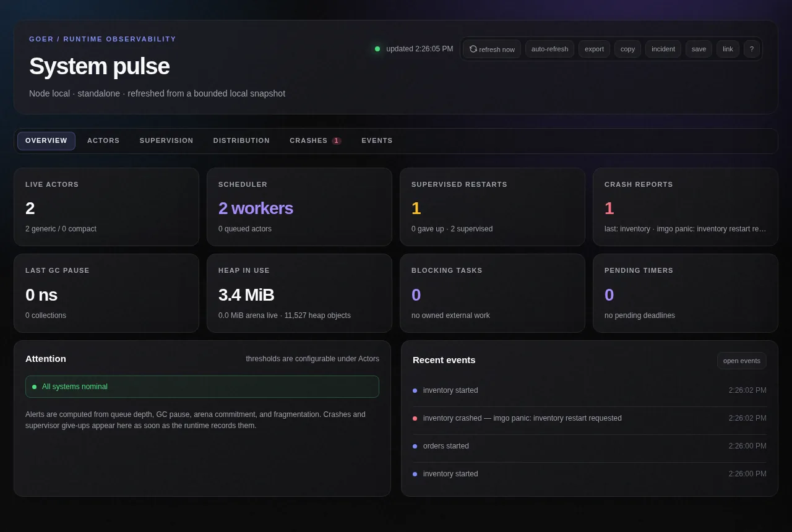The image size is (792, 532).
Task: Click the Attention panel heading
Action: [x=46, y=359]
